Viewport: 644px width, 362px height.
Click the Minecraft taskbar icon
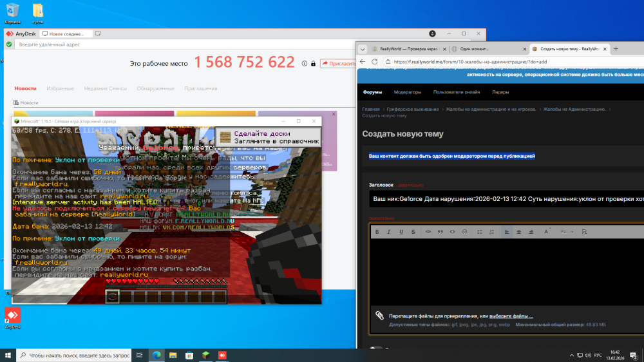(x=206, y=356)
